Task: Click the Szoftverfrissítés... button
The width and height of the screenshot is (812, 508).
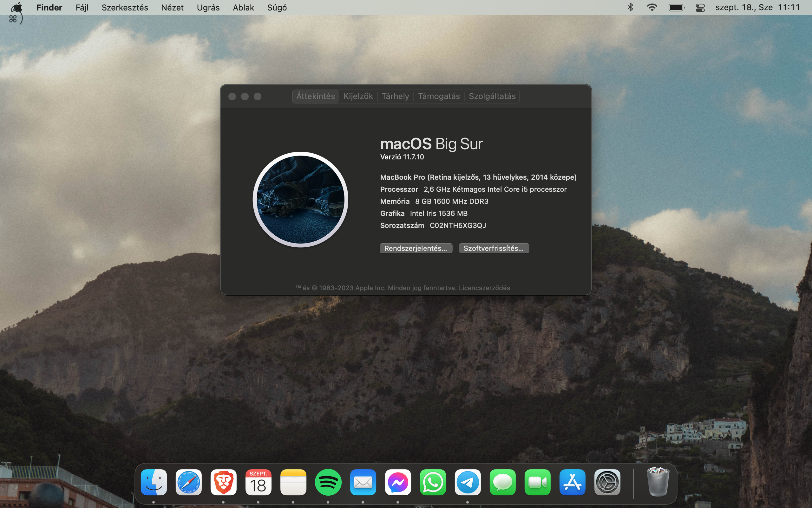Action: [494, 248]
